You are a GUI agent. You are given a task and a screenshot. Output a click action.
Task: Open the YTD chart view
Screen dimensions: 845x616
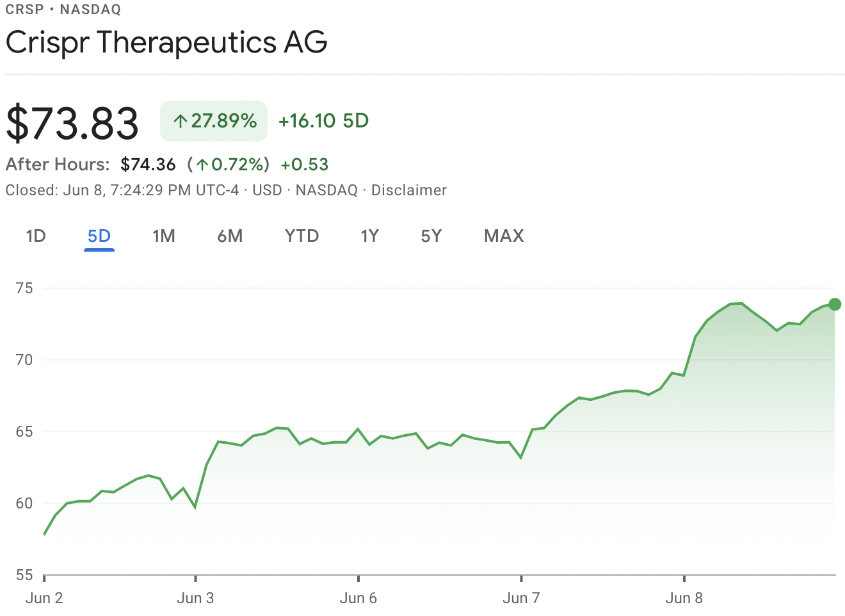tap(302, 236)
